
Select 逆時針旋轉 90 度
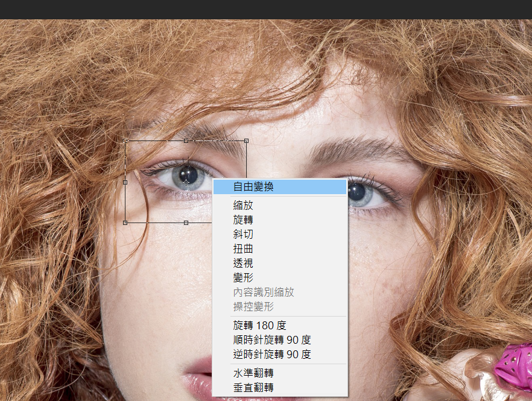point(280,354)
